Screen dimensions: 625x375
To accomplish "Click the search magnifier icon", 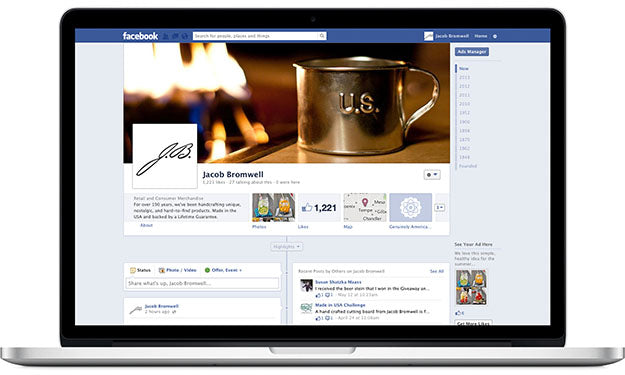I will point(322,36).
